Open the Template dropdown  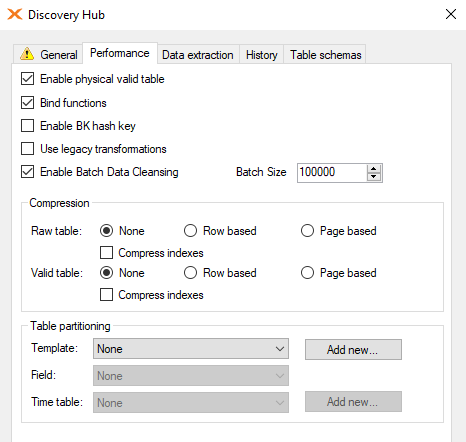(191, 349)
